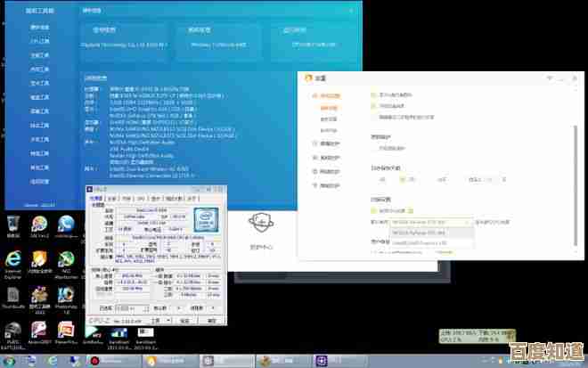Open the graphics card dropdown in 设置
Image resolution: width=588 pixels, height=368 pixels.
coord(431,222)
